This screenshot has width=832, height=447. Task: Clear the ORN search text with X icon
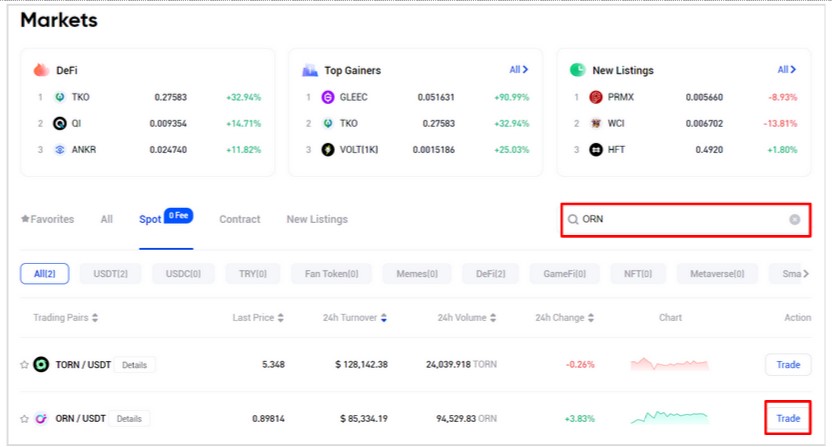[794, 219]
